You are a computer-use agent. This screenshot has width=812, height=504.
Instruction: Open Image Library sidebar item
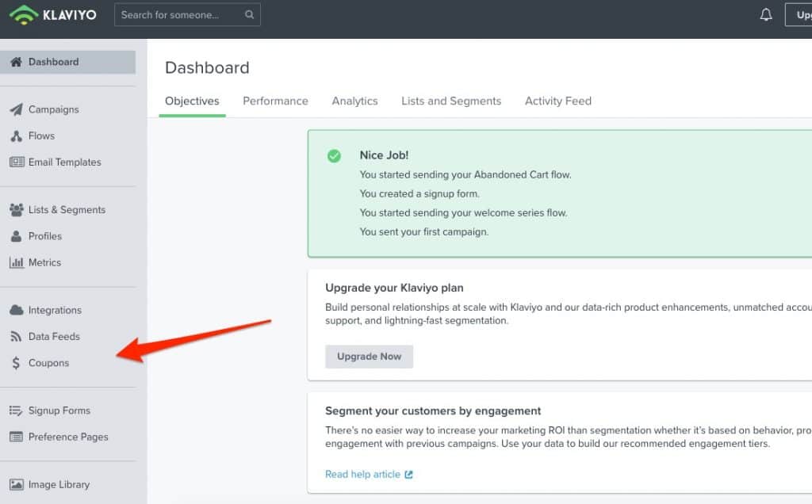coord(59,485)
